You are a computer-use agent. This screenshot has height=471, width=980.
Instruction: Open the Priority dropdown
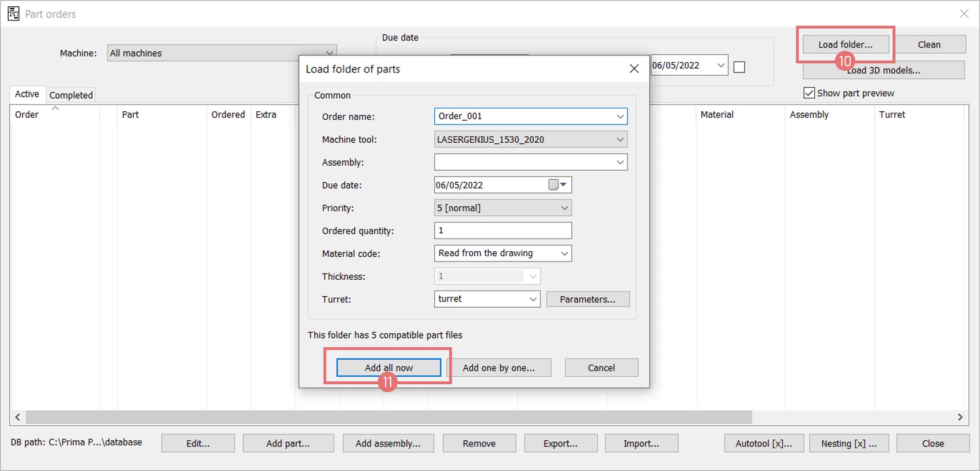[564, 208]
